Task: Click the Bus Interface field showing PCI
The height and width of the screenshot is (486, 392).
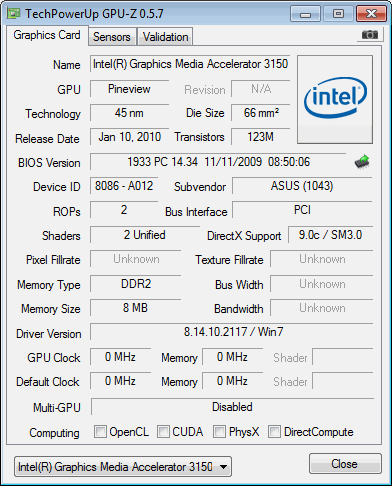Action: [302, 210]
